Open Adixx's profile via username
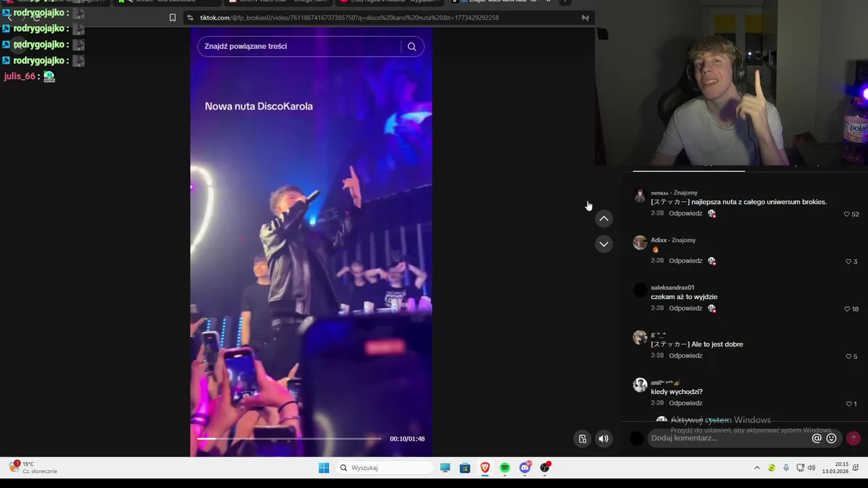 [x=658, y=240]
